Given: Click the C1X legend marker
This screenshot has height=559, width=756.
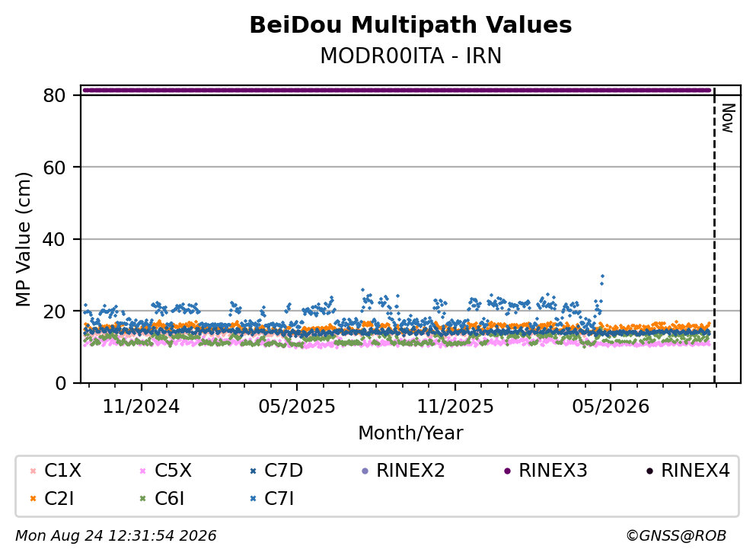Looking at the screenshot, I should [x=33, y=471].
